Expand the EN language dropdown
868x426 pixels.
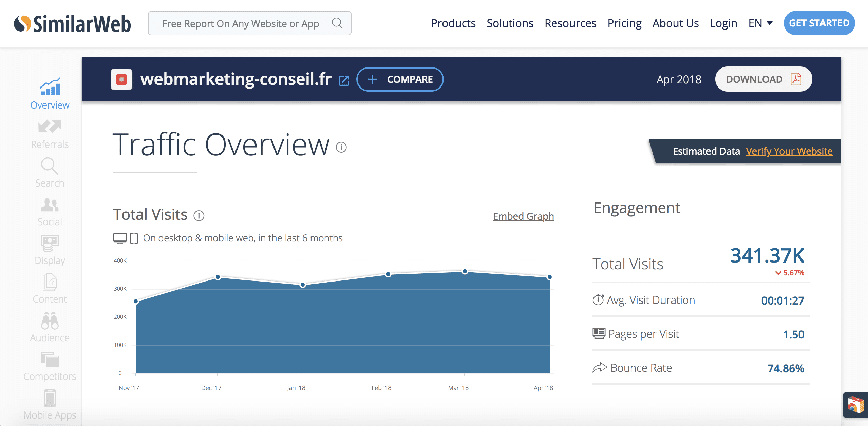[760, 23]
